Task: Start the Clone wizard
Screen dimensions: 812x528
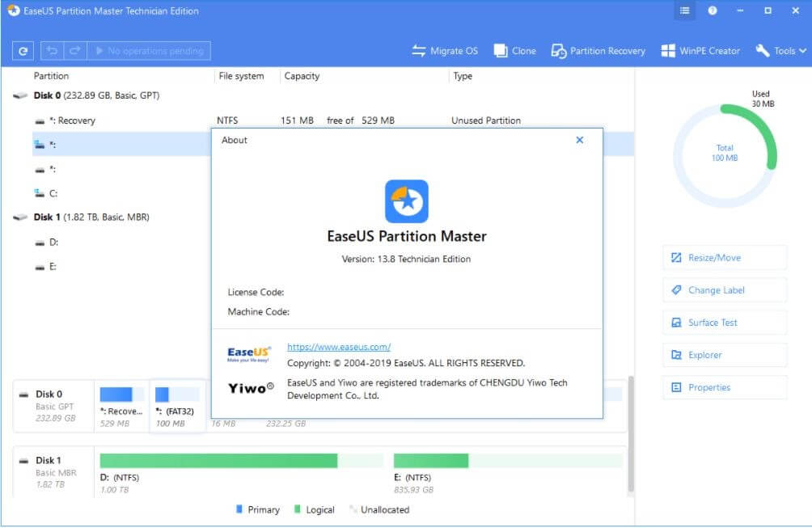Action: (515, 50)
